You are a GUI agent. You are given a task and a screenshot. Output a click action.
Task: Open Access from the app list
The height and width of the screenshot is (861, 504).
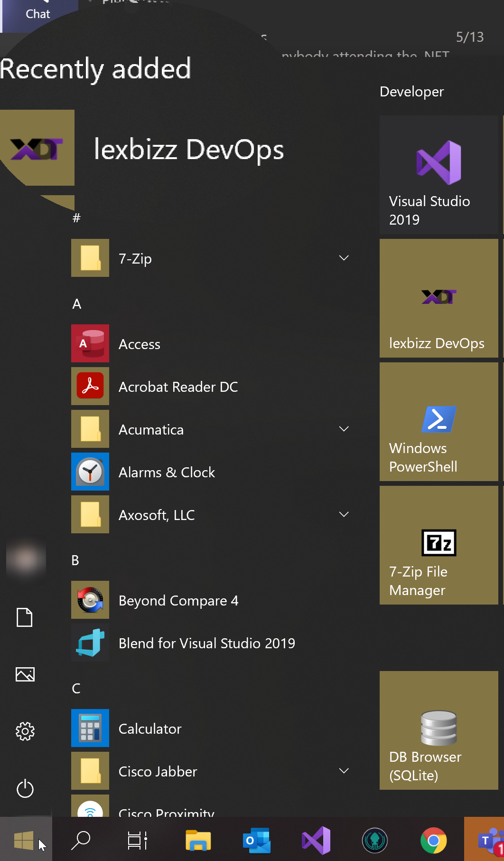click(139, 344)
